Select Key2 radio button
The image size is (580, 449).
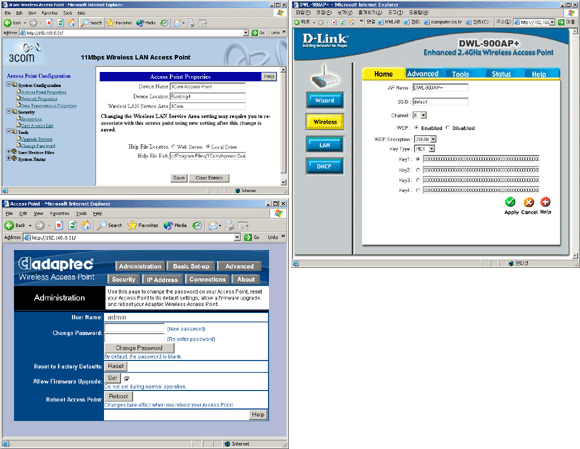(418, 170)
